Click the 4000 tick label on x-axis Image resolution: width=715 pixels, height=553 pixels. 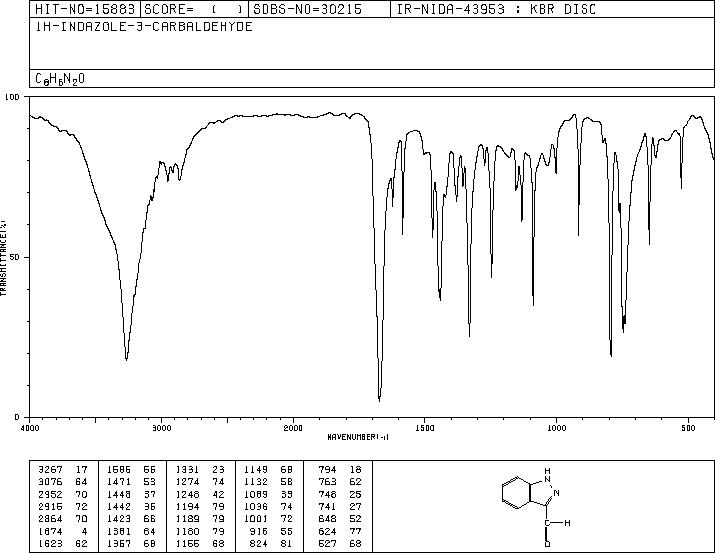[30, 428]
